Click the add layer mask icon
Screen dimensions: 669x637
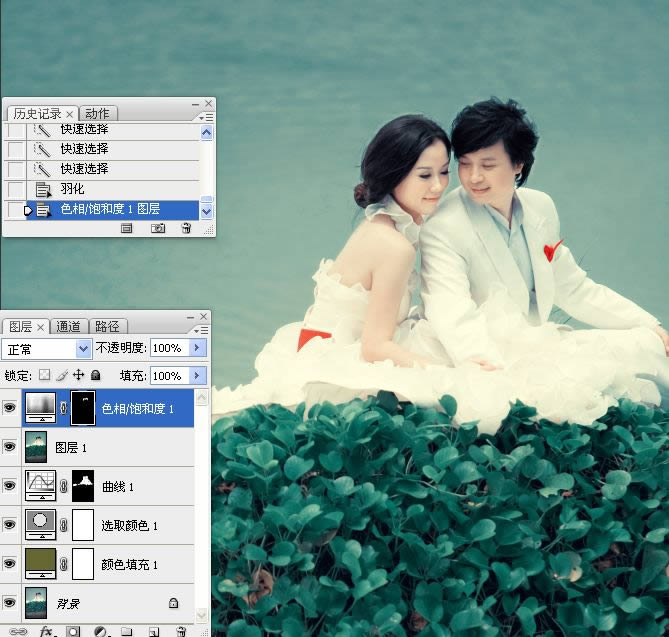(73, 631)
